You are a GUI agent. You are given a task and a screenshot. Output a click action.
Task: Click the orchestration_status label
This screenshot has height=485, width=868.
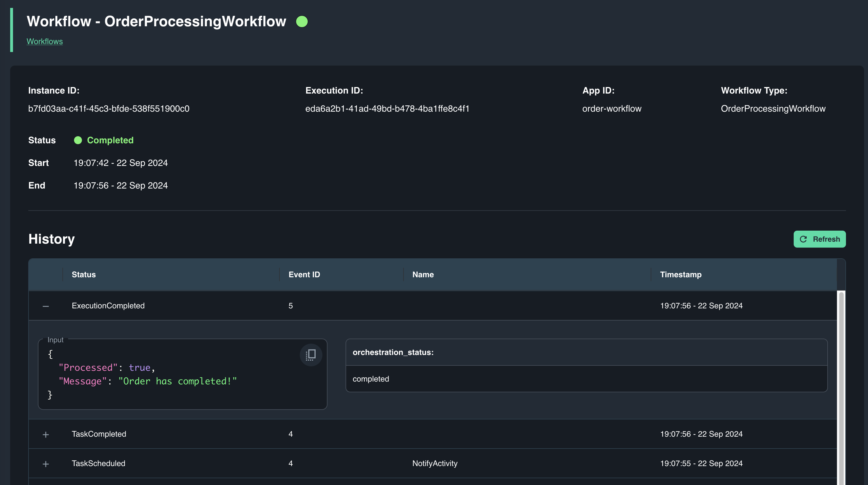pyautogui.click(x=393, y=352)
